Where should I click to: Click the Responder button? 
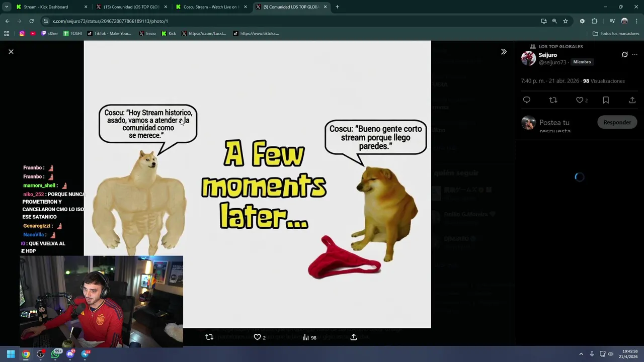(617, 122)
